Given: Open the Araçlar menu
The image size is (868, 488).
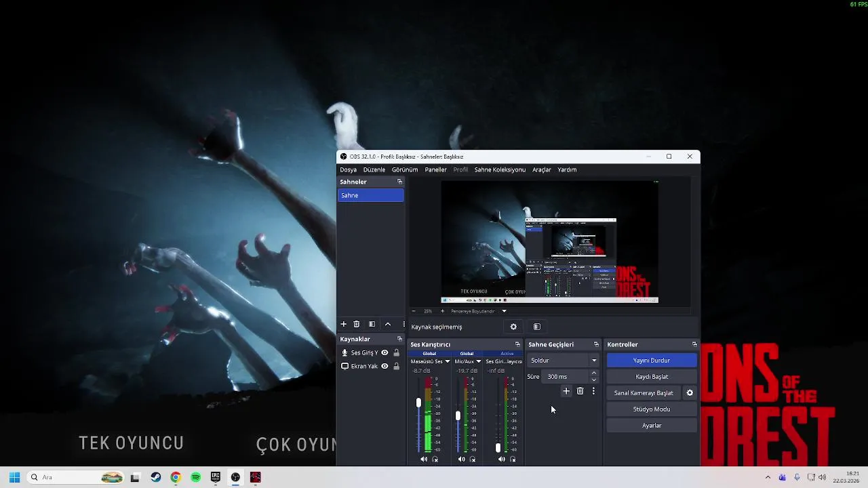Looking at the screenshot, I should point(542,169).
